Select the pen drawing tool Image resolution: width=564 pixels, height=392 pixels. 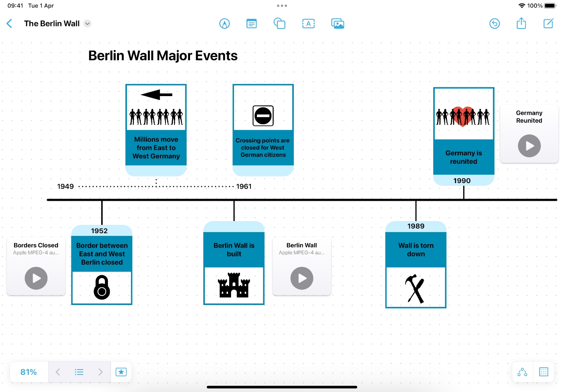pyautogui.click(x=225, y=24)
